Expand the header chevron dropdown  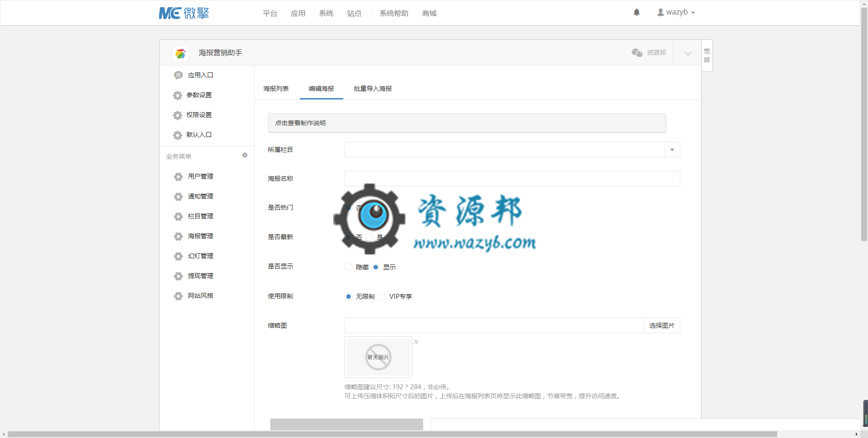[x=688, y=53]
